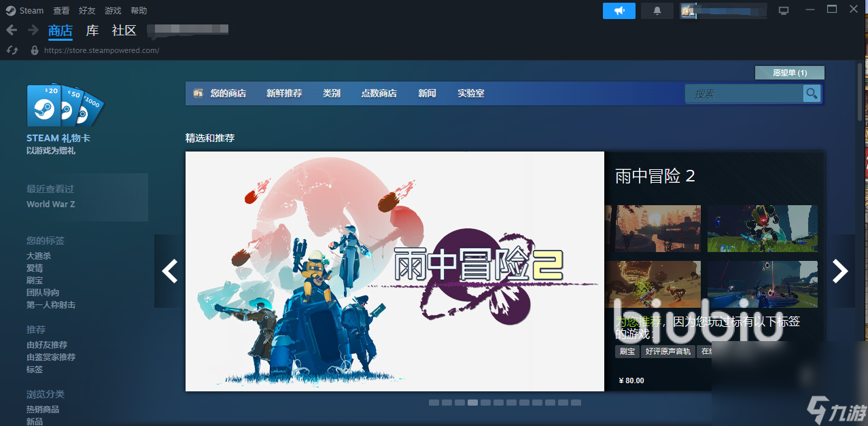Select the 大逃杀 tag
The width and height of the screenshot is (868, 426).
[x=39, y=255]
